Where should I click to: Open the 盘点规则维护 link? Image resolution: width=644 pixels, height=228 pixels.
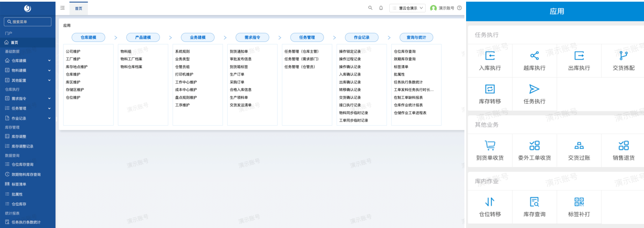tap(186, 97)
